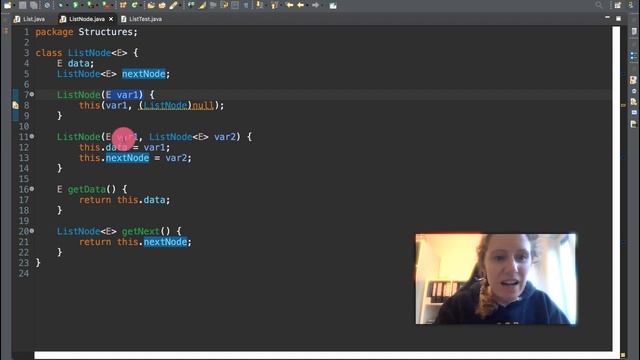Open dropdown arrow next to External Tools
Viewport: 640px width, 360px height.
coord(113,5)
